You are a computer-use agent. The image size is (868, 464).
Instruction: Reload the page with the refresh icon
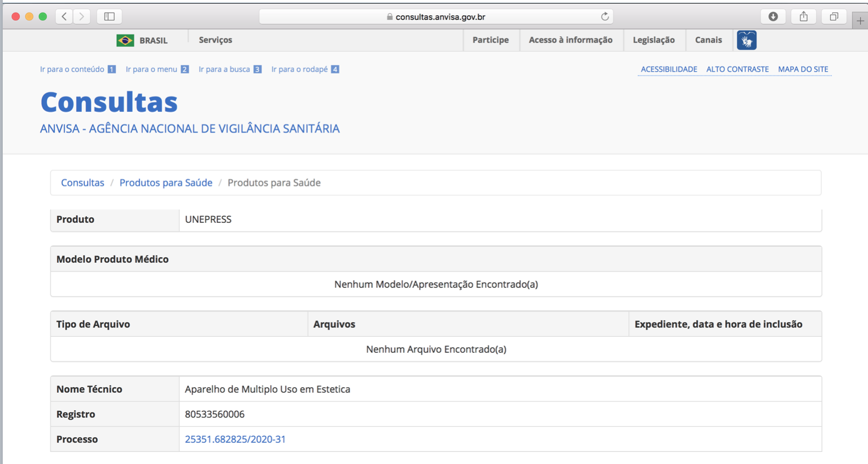click(x=605, y=16)
